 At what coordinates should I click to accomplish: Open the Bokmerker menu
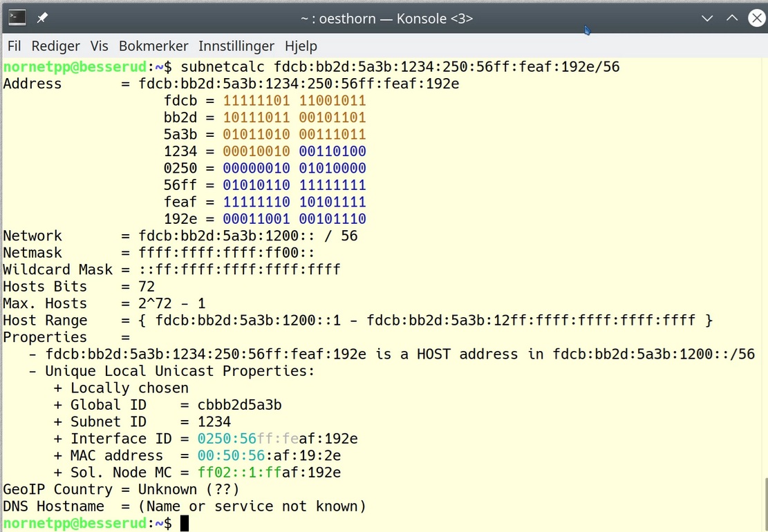point(153,46)
